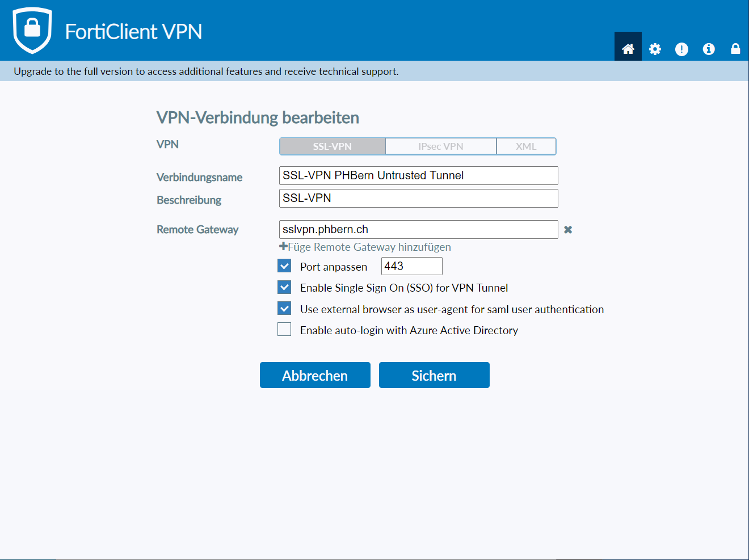Uncheck Port anpassen

click(x=284, y=265)
